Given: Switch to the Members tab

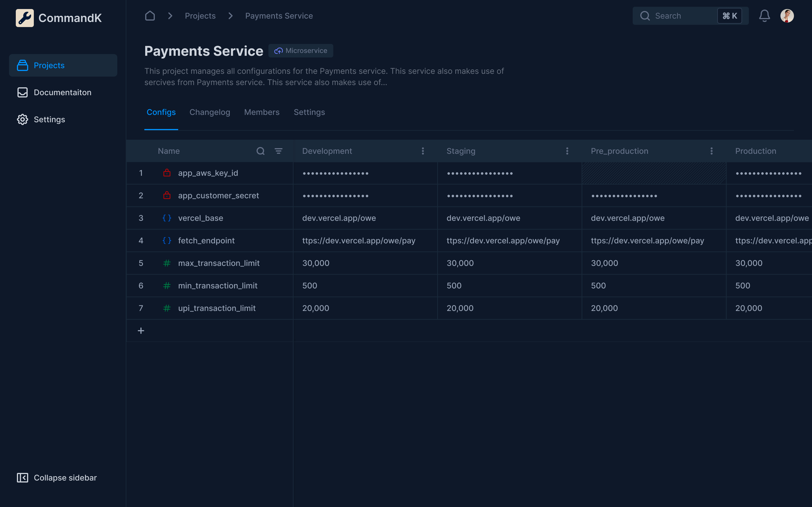Looking at the screenshot, I should click(x=262, y=112).
